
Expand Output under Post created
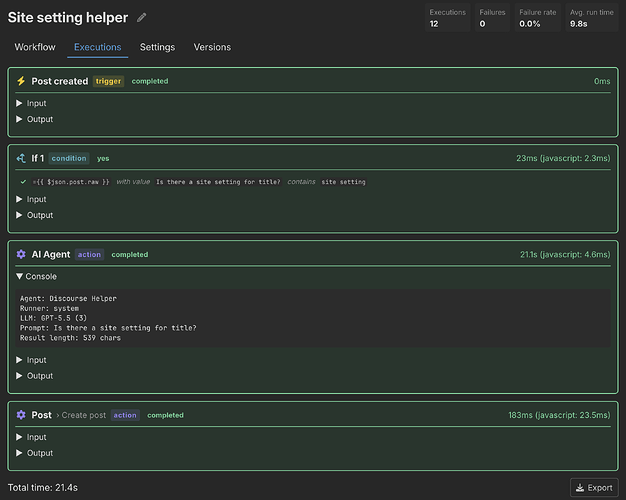coord(34,119)
